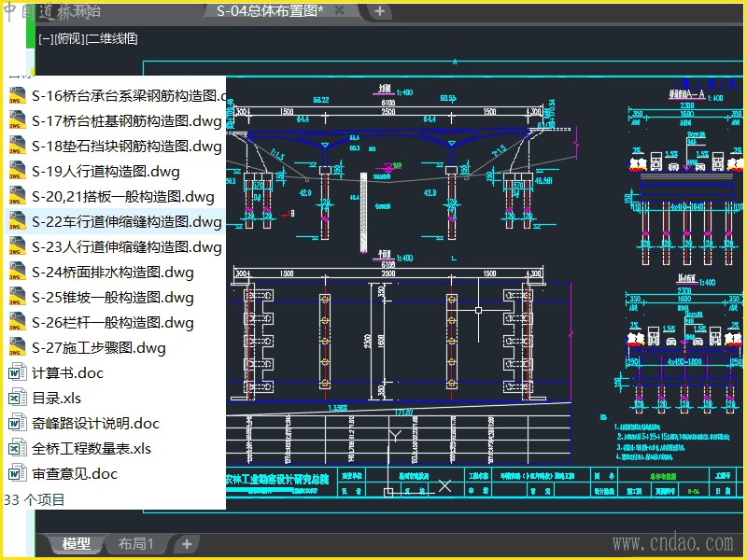Viewport: 747px width, 560px height.
Task: Open S-16 pier cap rebar drawing file
Action: pyautogui.click(x=129, y=95)
